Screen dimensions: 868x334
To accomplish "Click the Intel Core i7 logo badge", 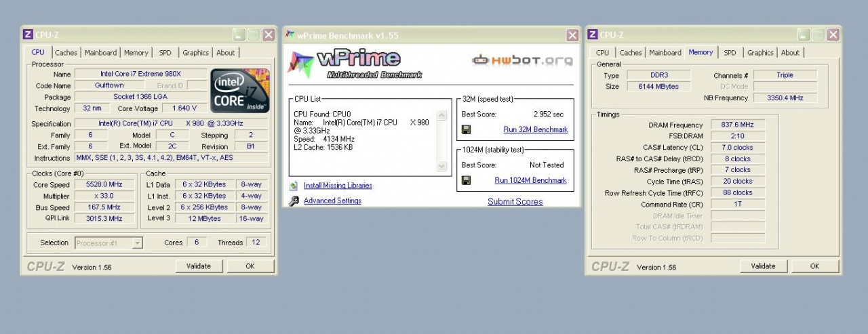I will pos(239,91).
